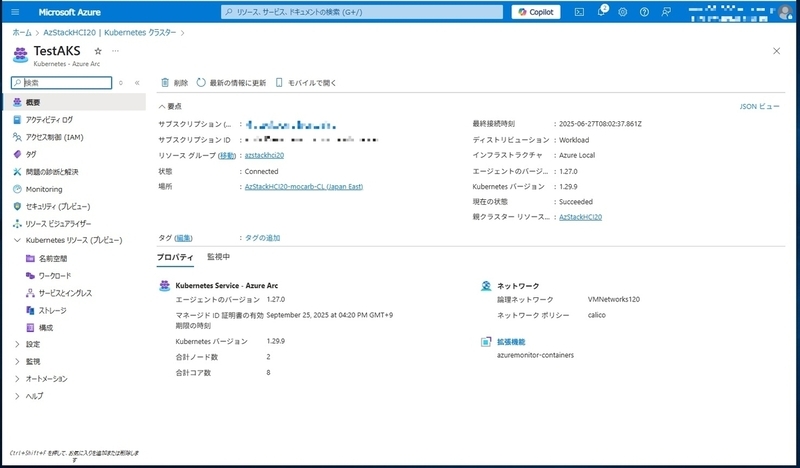Image resolution: width=800 pixels, height=468 pixels.
Task: Click the azuremonitor-containers extension text
Action: 535,355
